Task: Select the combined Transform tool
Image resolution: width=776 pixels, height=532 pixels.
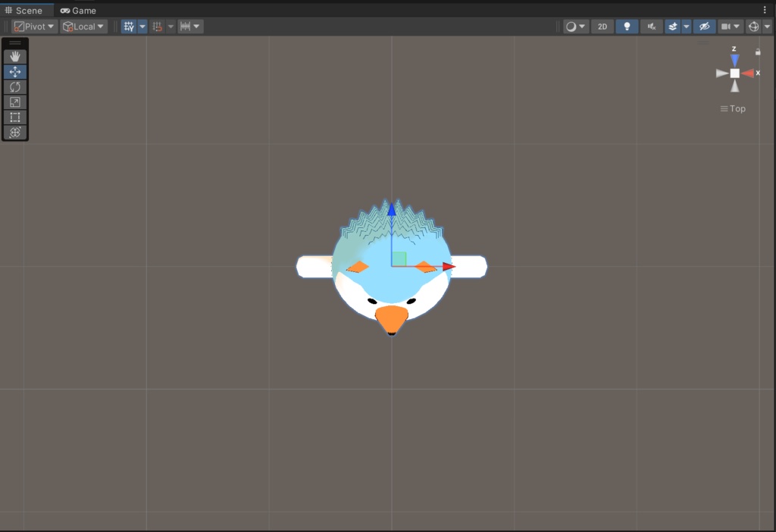Action: coord(15,132)
